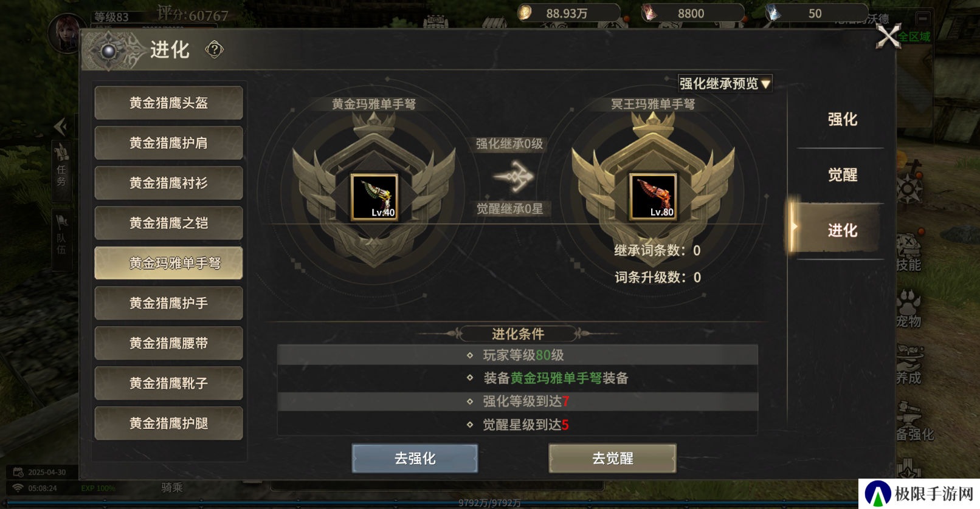Screen dimensions: 980x509
Task: Switch to the 觉醒 tab
Action: click(842, 175)
